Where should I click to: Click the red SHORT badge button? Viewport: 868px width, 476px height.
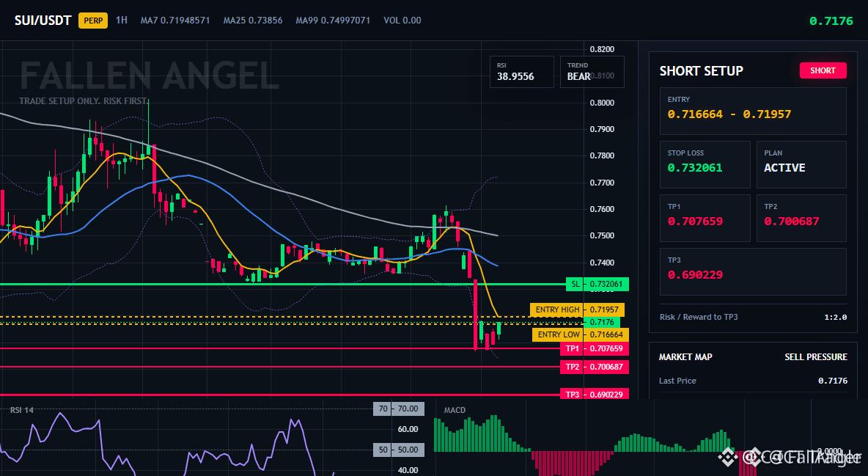coord(823,70)
